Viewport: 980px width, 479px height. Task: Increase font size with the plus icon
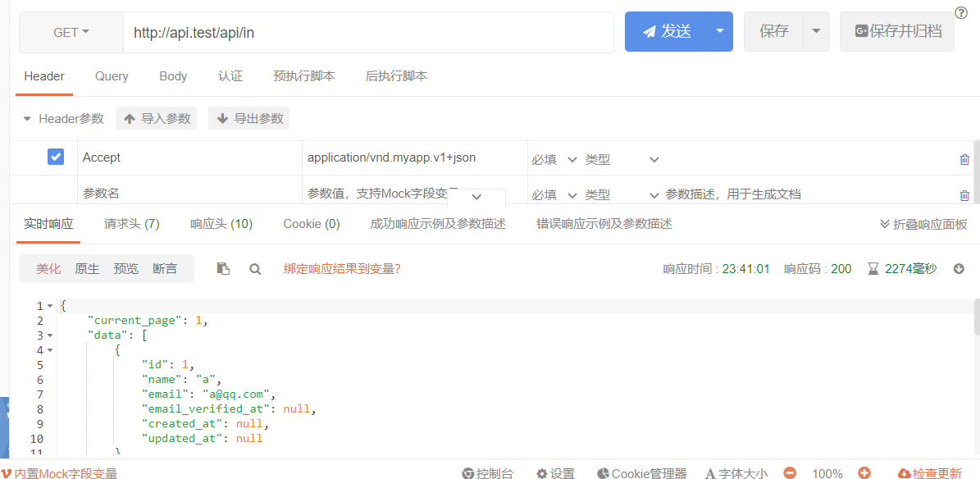[x=864, y=473]
